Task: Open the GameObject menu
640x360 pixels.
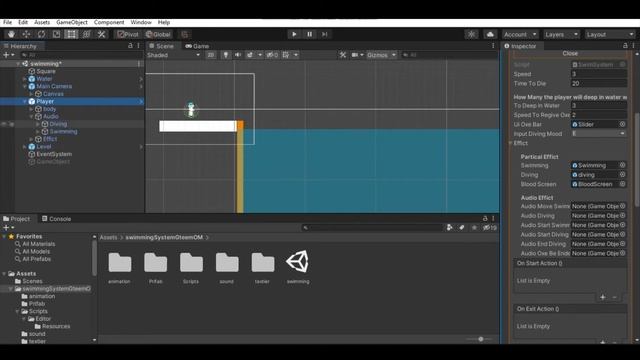Action: click(x=72, y=22)
